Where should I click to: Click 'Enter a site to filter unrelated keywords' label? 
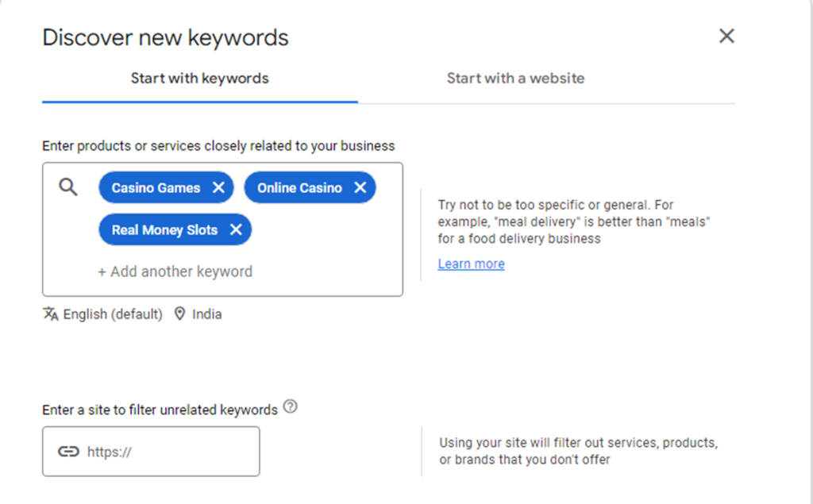click(160, 410)
